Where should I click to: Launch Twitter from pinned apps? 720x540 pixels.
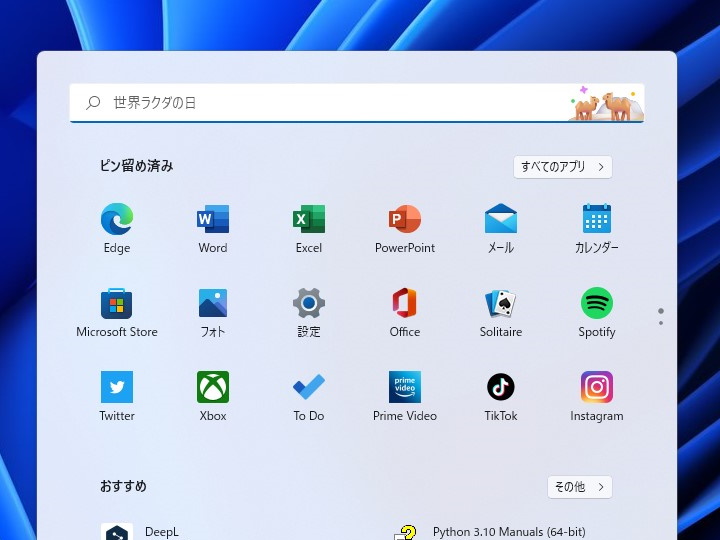[x=117, y=396]
